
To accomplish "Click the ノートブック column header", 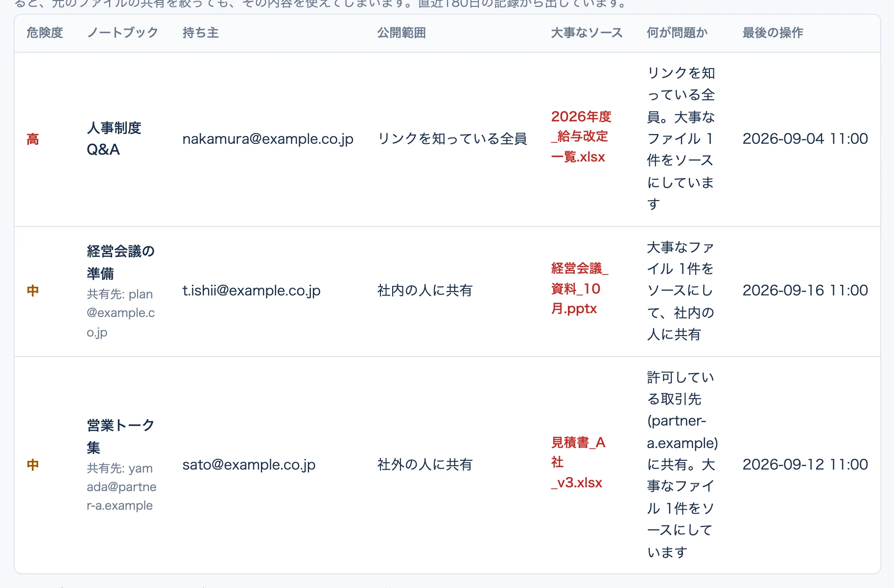I will click(x=122, y=33).
